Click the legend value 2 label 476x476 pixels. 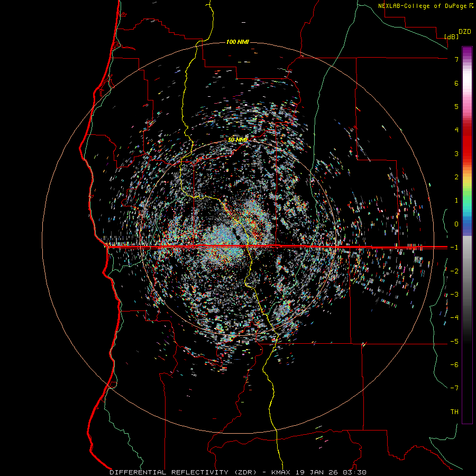pyautogui.click(x=456, y=177)
